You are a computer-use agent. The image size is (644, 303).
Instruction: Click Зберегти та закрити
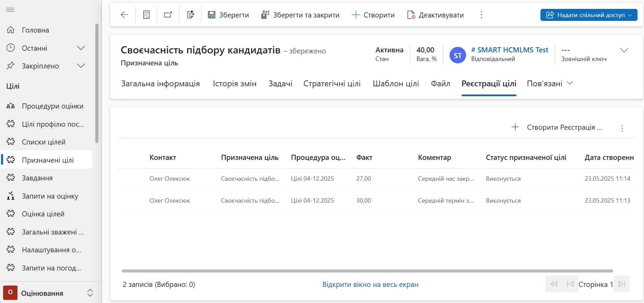pyautogui.click(x=300, y=15)
